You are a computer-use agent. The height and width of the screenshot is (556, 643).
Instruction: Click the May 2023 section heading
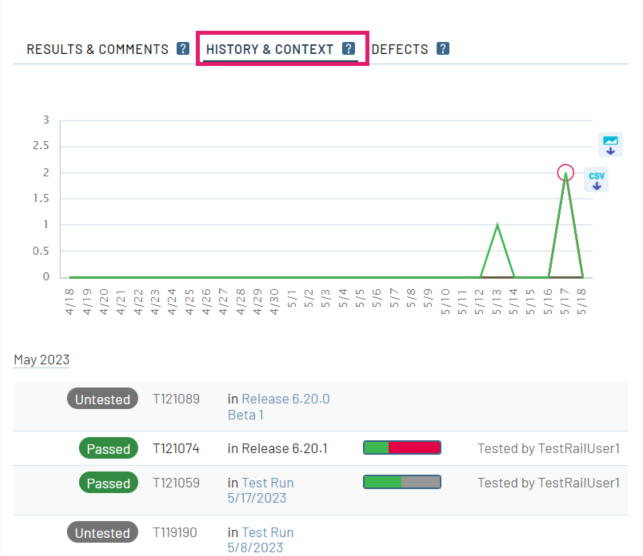click(42, 360)
